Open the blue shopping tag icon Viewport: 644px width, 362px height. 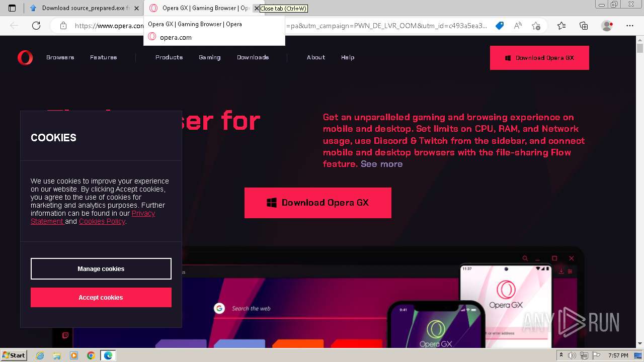(500, 26)
